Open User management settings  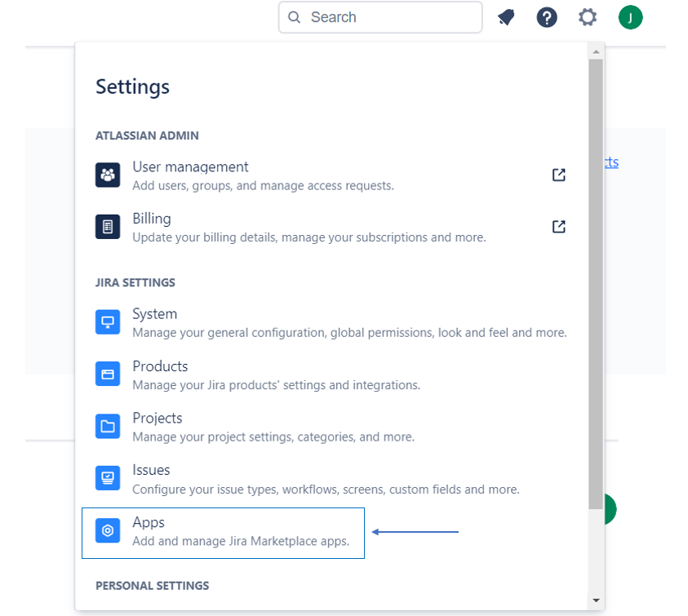click(x=331, y=175)
